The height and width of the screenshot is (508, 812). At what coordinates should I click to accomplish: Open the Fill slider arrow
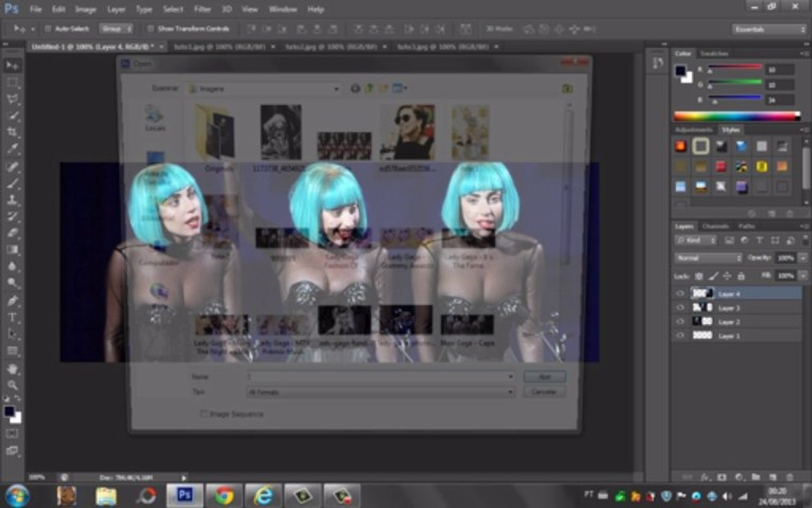click(803, 277)
